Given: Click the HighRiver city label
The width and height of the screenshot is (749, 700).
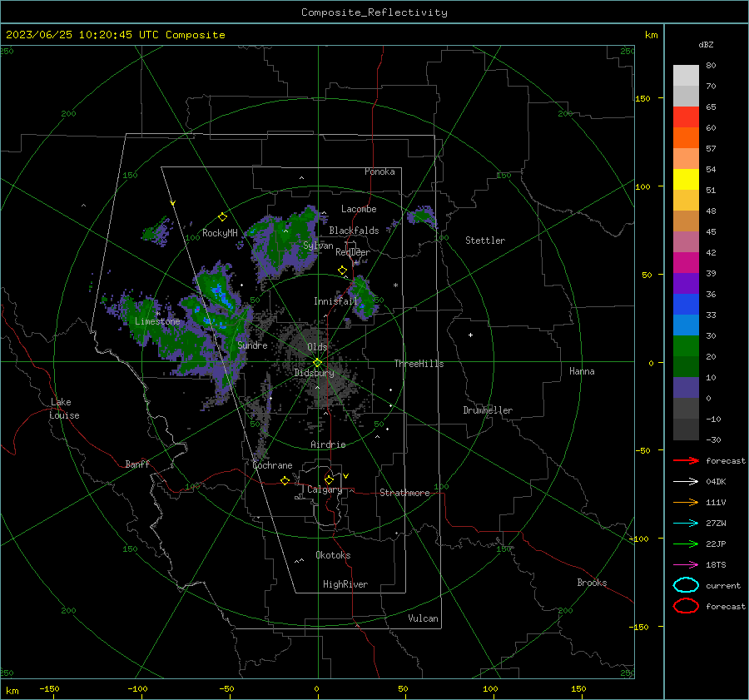Looking at the screenshot, I should click(345, 584).
